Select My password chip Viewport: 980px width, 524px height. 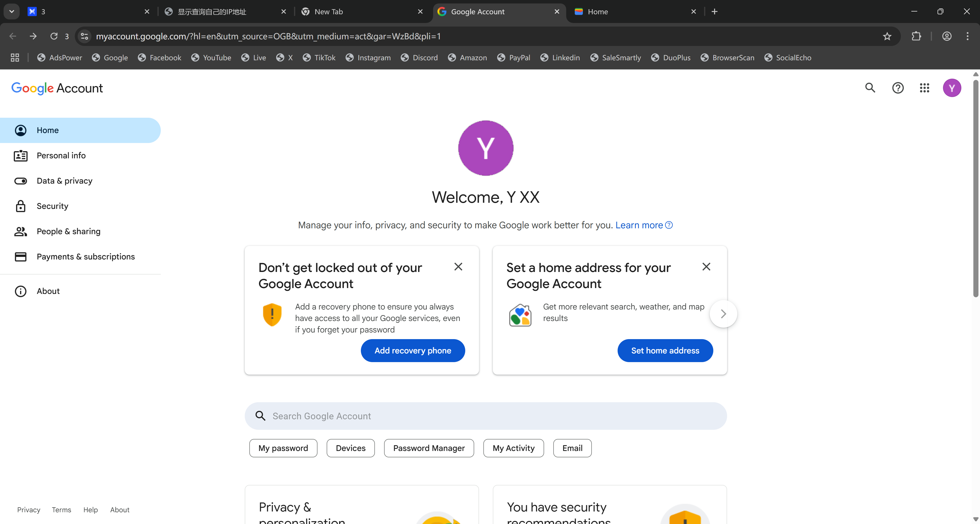tap(283, 448)
